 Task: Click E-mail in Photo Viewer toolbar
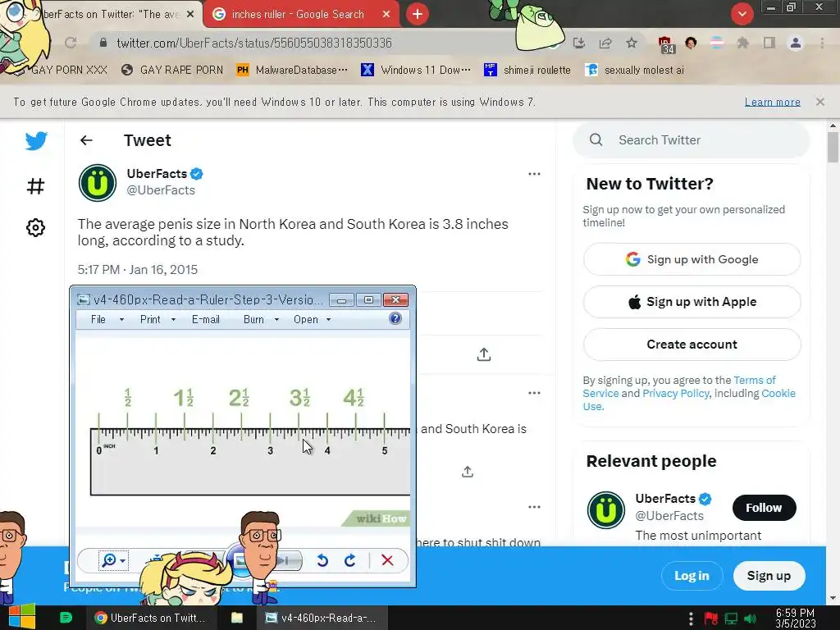click(x=206, y=319)
